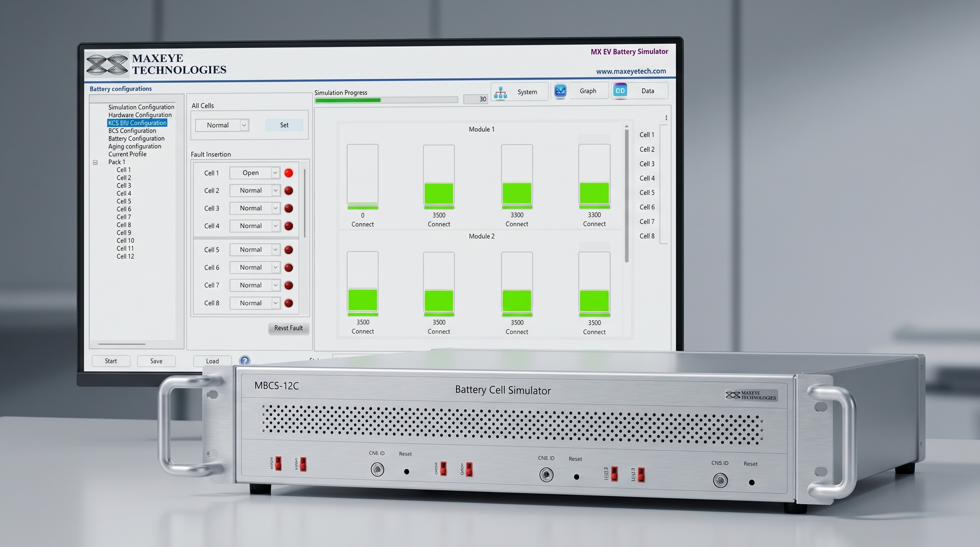This screenshot has height=547, width=980.
Task: Toggle the Cell 5 fault indicator LED
Action: (x=289, y=250)
